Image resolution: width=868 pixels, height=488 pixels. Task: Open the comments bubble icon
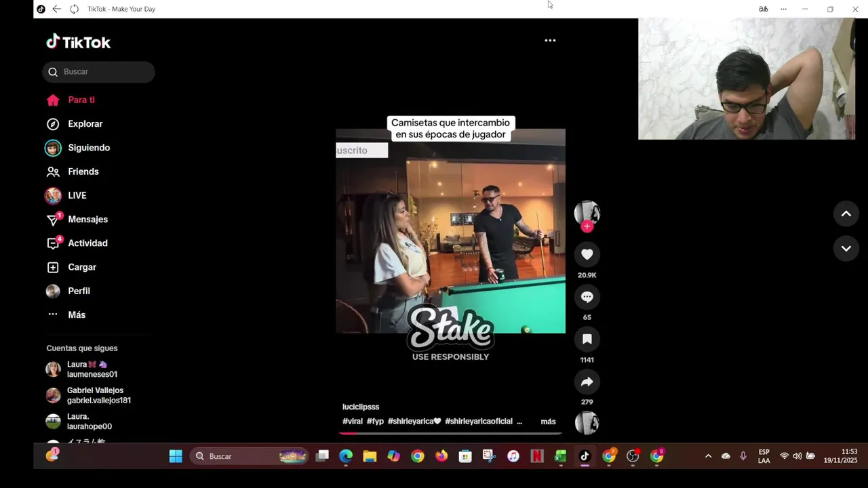click(587, 297)
